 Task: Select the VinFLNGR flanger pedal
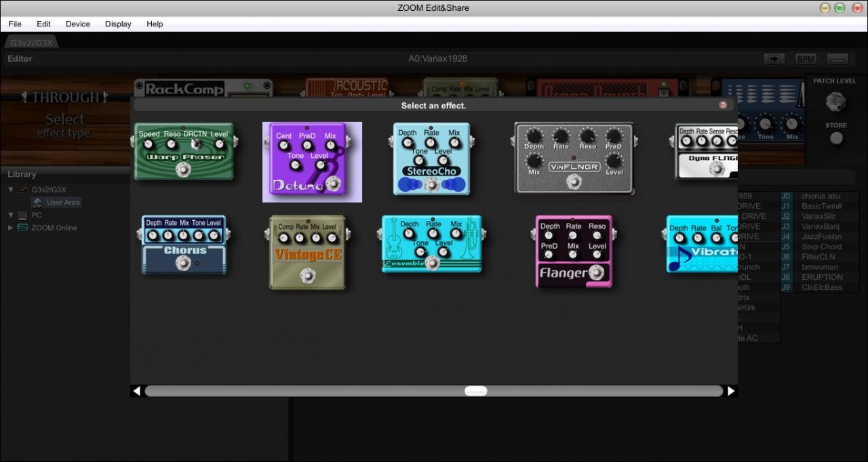(x=574, y=158)
